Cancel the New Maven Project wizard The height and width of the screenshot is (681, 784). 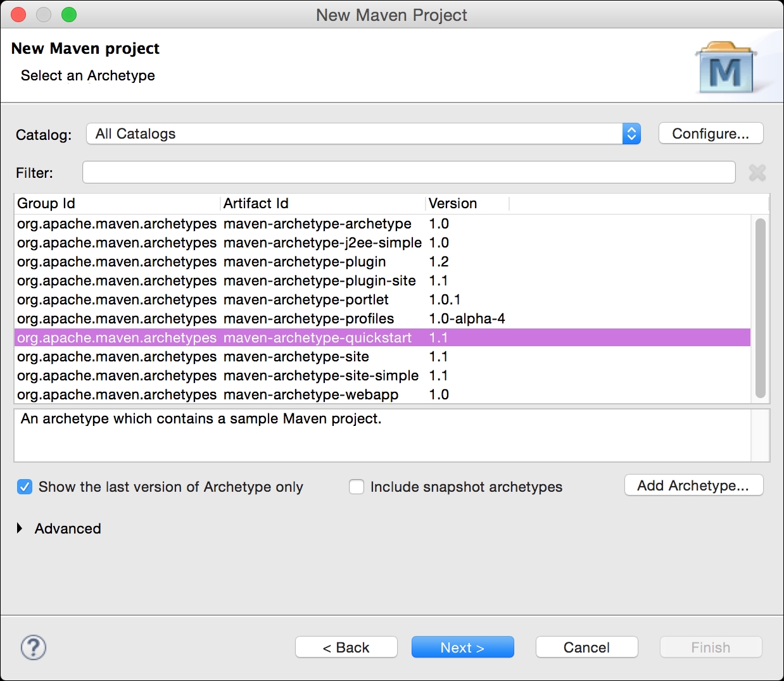pos(586,647)
